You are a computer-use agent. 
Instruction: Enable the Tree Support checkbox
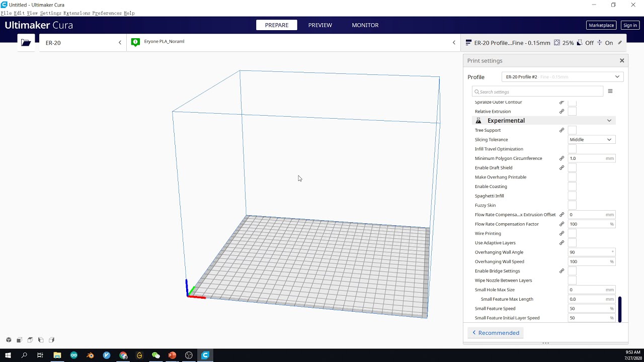[x=572, y=130]
